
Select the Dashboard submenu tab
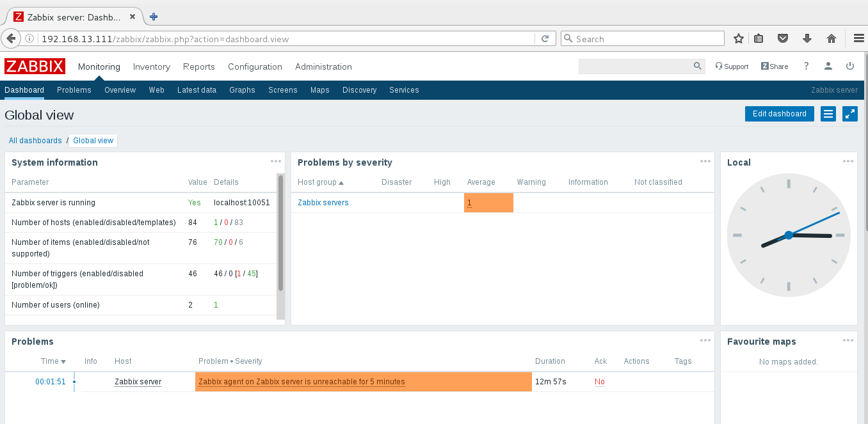tap(24, 90)
